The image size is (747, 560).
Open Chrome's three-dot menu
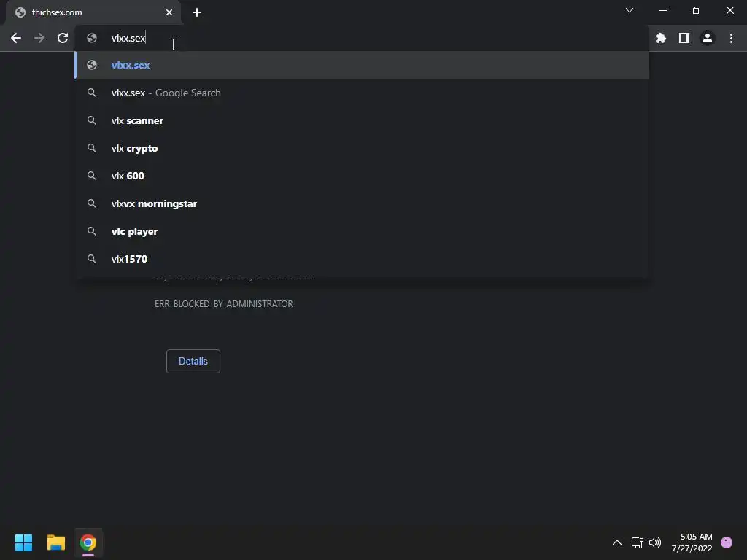[731, 38]
